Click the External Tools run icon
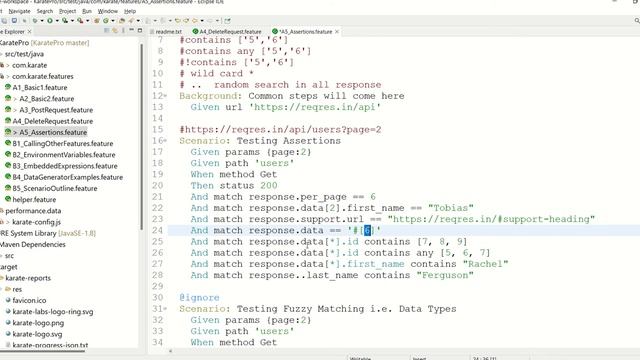The height and width of the screenshot is (360, 640). coord(80,20)
